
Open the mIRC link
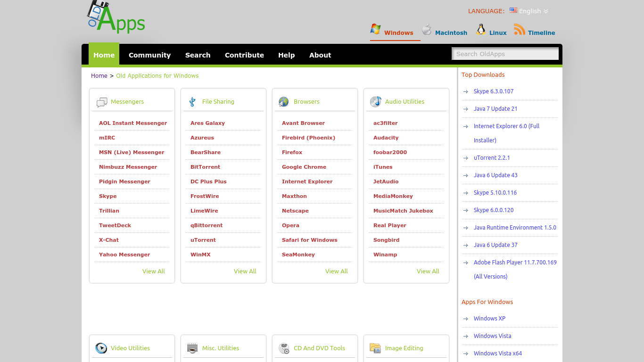tap(107, 138)
